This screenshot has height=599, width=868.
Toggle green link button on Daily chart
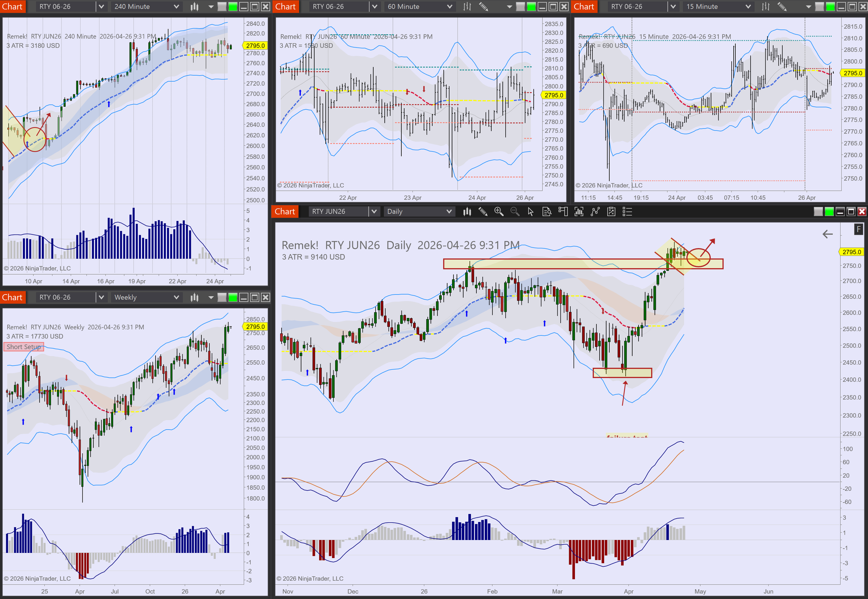pyautogui.click(x=829, y=212)
